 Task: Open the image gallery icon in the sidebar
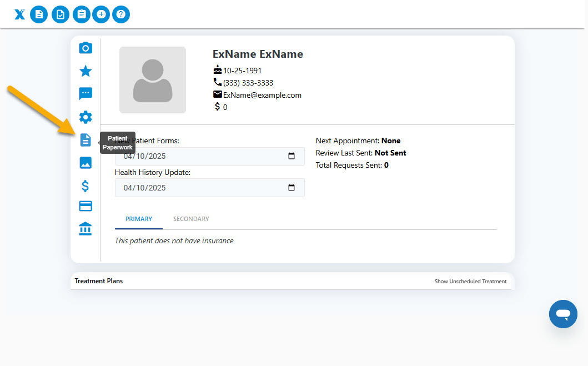pos(86,163)
